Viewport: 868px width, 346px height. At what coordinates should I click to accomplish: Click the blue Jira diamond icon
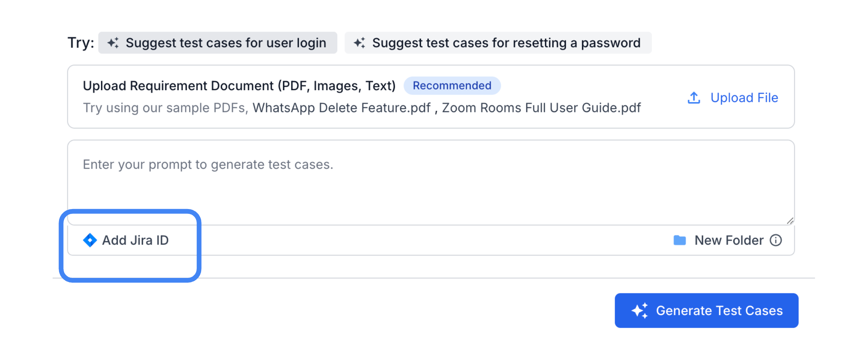click(x=90, y=240)
